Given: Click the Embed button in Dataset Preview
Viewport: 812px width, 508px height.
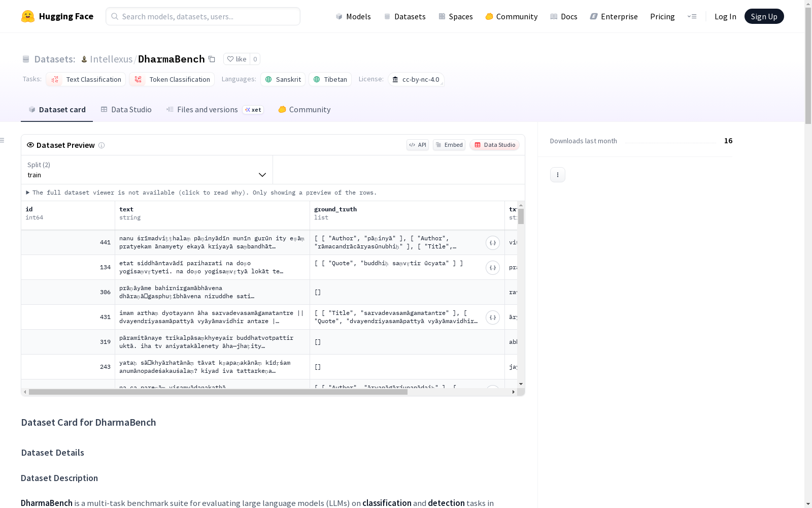Looking at the screenshot, I should 449,145.
